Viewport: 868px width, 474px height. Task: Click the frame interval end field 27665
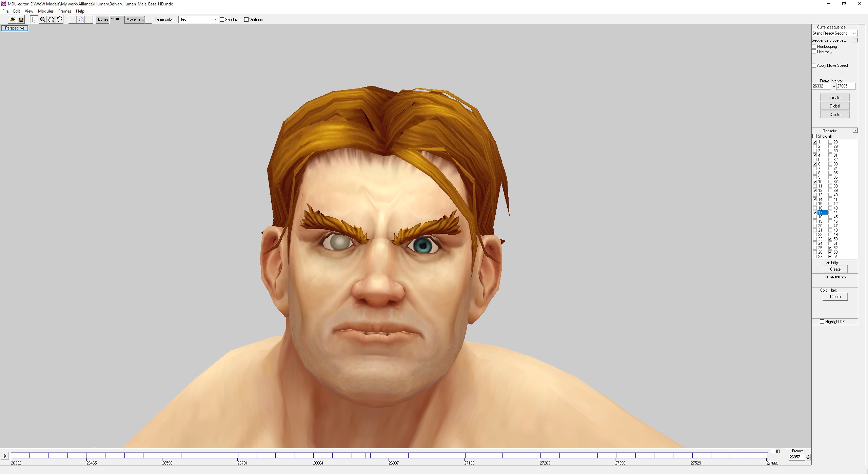coord(846,86)
